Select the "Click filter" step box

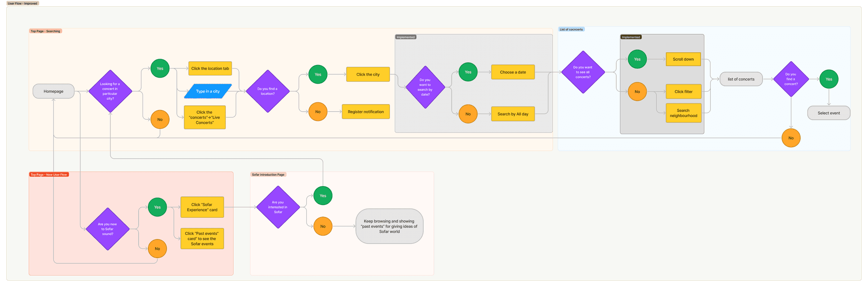(683, 91)
